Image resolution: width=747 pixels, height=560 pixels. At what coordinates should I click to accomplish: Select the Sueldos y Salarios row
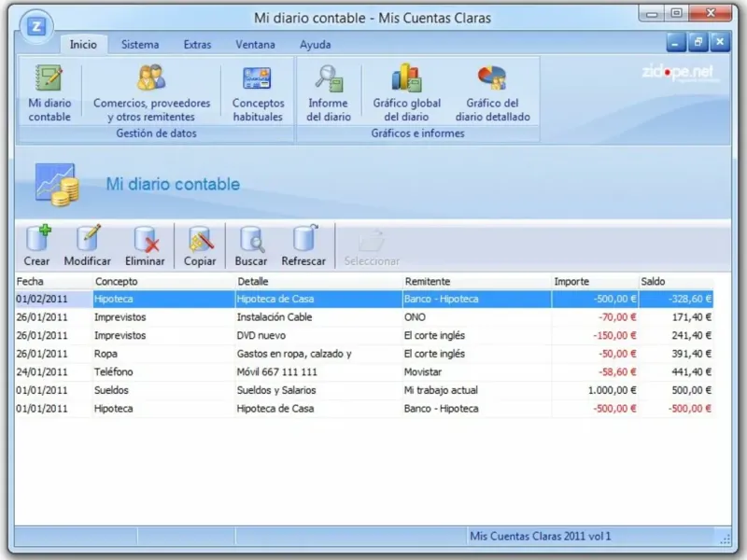276,390
